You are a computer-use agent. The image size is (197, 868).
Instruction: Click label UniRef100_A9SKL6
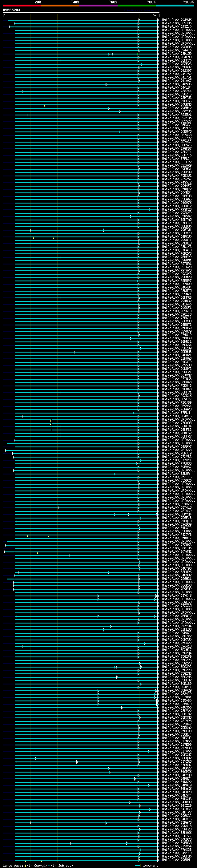[177, 396]
